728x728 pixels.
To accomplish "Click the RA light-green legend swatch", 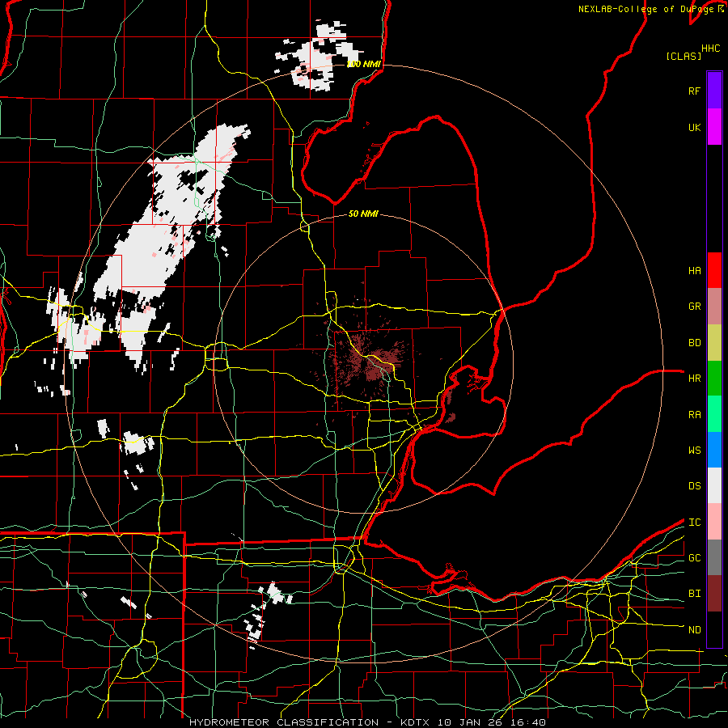I will (714, 414).
